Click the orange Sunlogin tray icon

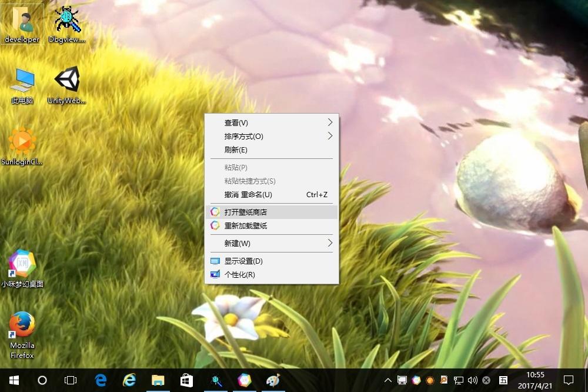430,380
